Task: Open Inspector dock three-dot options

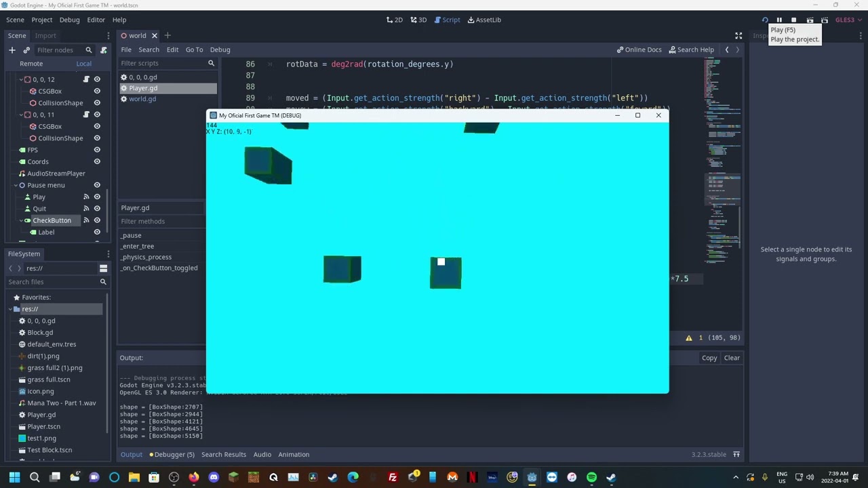Action: pos(861,36)
